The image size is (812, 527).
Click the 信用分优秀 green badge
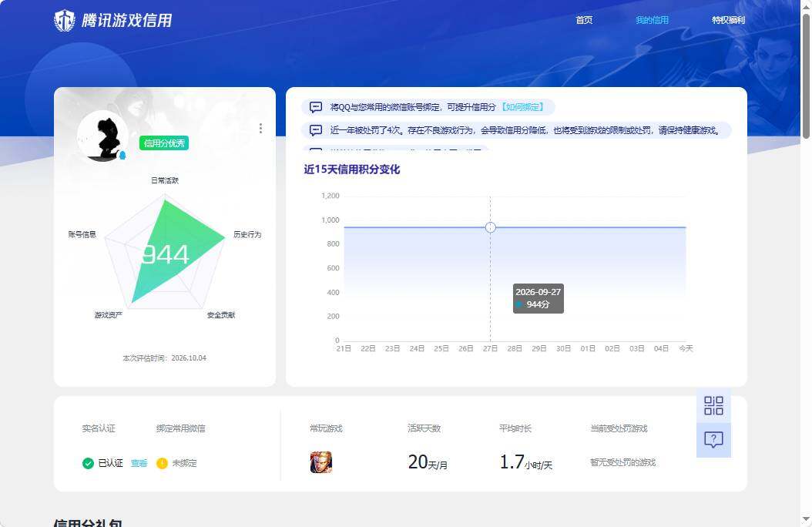[x=163, y=143]
